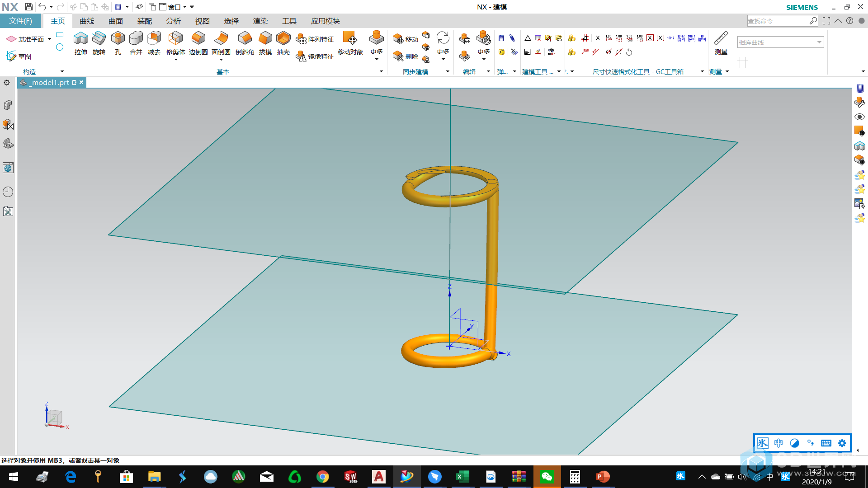Open the 草图 Sketch tool
Image resolution: width=868 pixels, height=488 pixels.
click(x=19, y=56)
